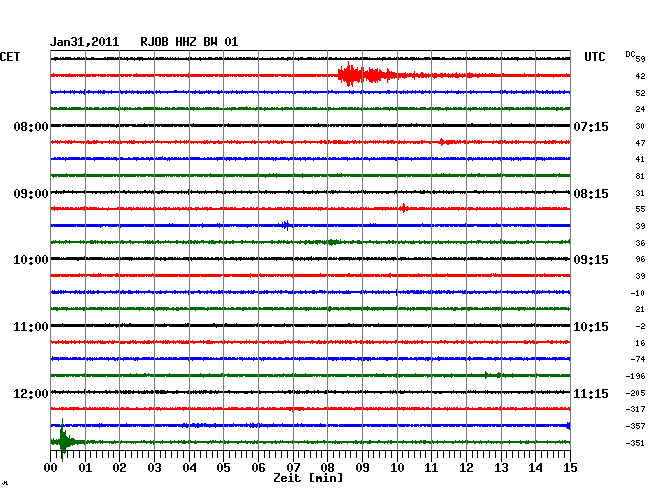Select DC value -196
650x494 pixels.
635,376
